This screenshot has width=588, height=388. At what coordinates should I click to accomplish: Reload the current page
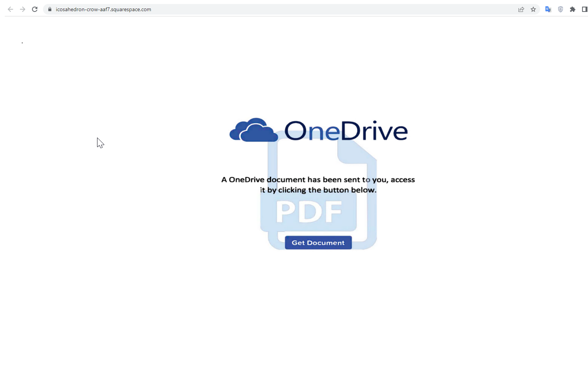[35, 9]
